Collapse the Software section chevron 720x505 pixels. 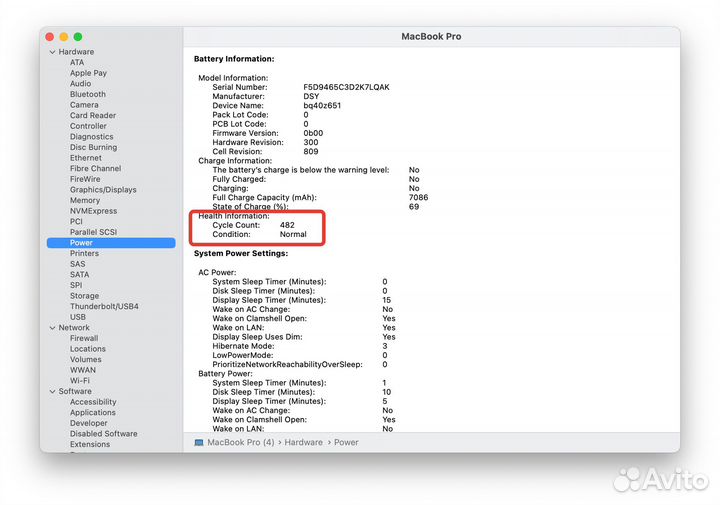coord(52,391)
